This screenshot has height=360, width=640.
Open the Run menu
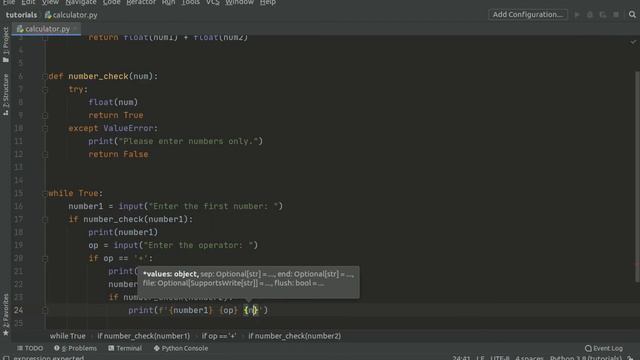168,2
